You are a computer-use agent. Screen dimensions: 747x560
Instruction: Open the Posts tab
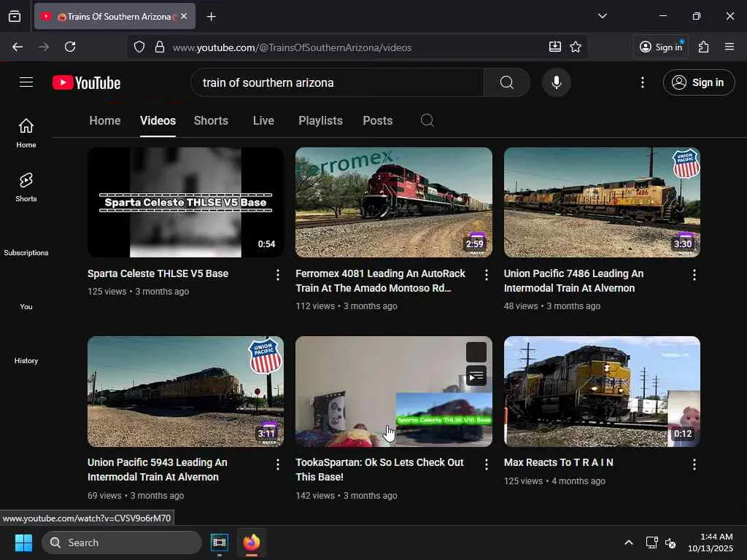tap(378, 120)
